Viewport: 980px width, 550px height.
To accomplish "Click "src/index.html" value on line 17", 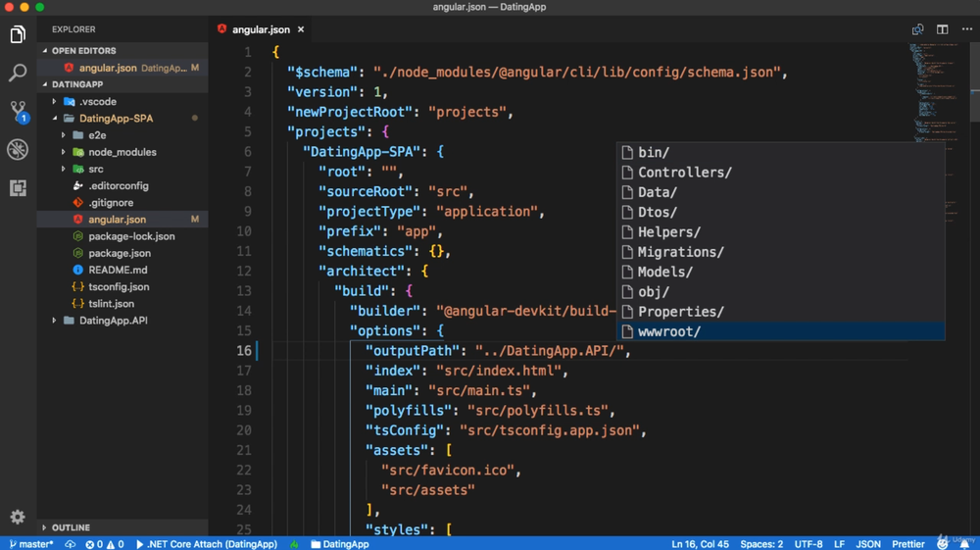I will coord(499,371).
